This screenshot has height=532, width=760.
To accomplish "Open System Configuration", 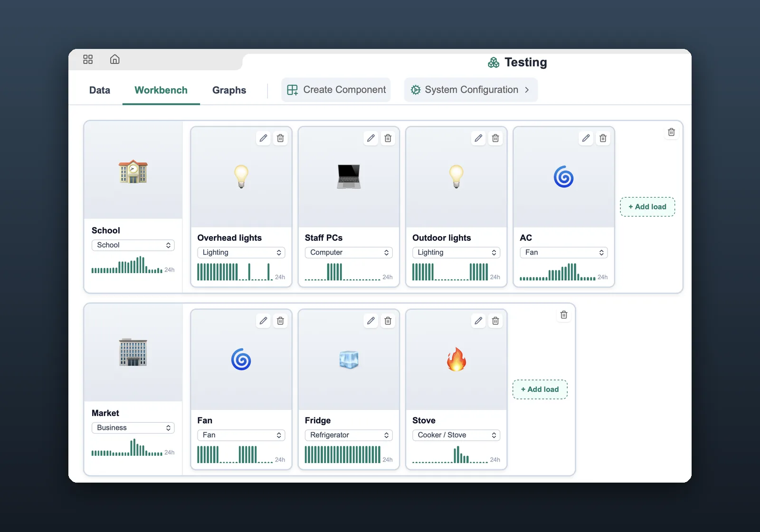I will pyautogui.click(x=471, y=90).
